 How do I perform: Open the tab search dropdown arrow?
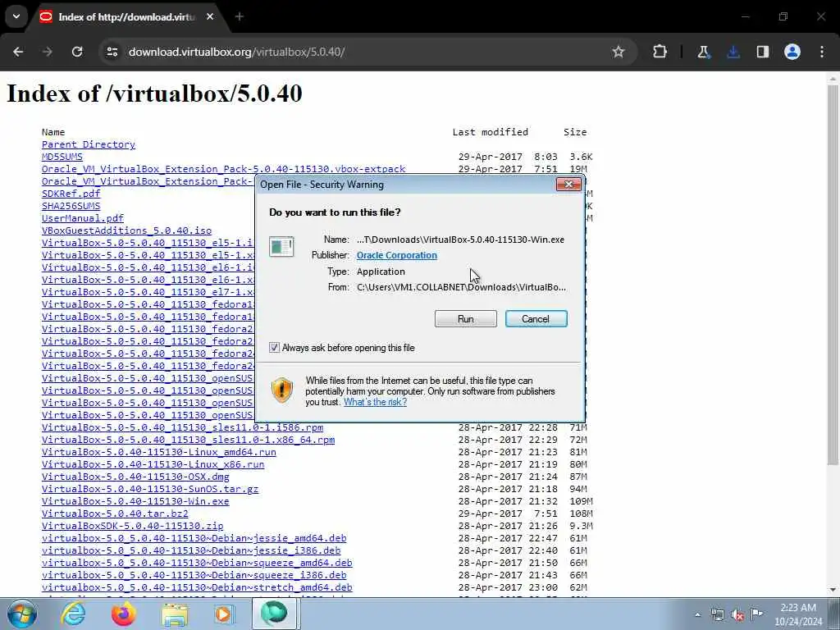coord(16,16)
